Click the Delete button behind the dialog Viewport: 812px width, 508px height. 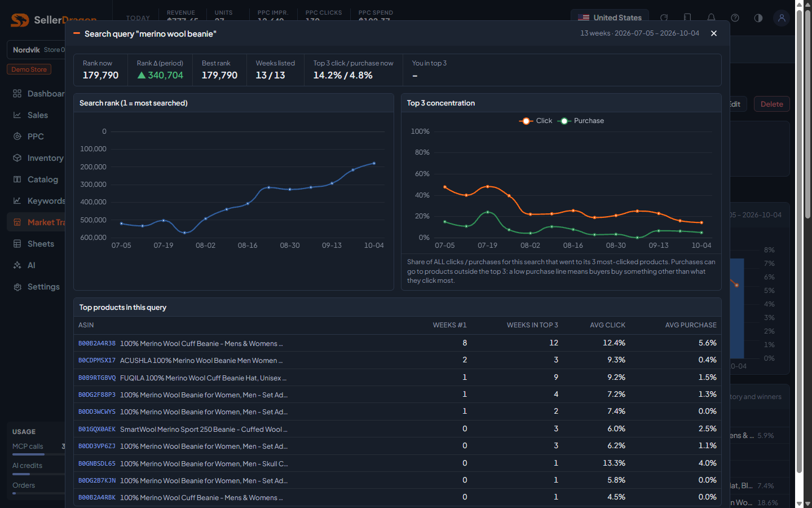point(771,104)
